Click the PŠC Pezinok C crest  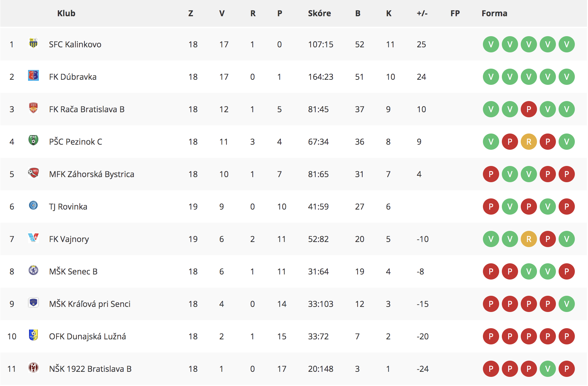[x=33, y=140]
